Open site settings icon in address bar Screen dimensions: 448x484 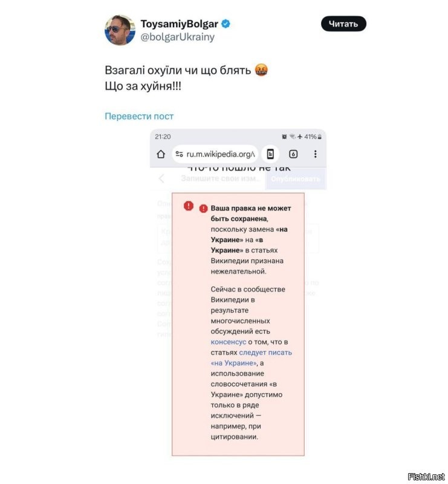coord(180,154)
